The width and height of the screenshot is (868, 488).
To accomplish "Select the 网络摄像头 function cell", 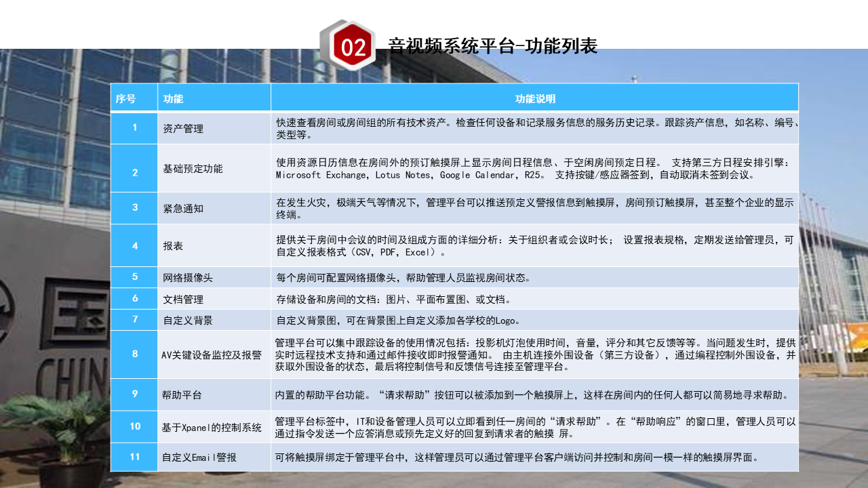I will pyautogui.click(x=188, y=277).
